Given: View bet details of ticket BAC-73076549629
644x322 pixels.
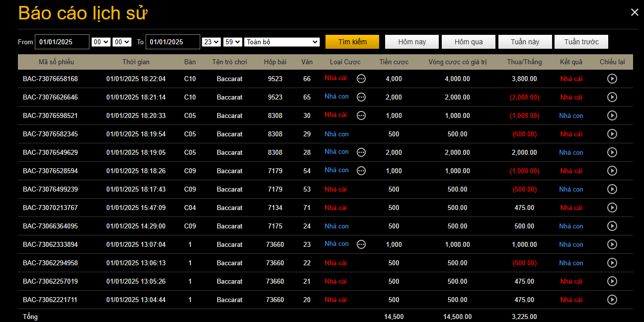Looking at the screenshot, I should 361,152.
